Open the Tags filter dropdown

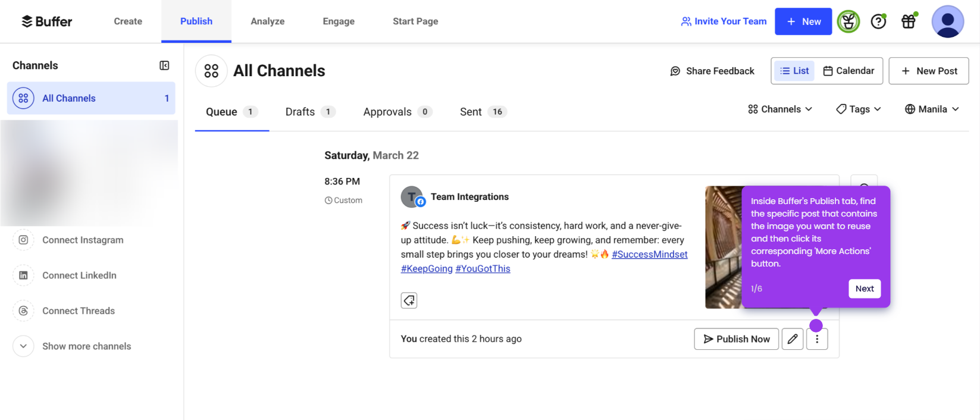[859, 109]
